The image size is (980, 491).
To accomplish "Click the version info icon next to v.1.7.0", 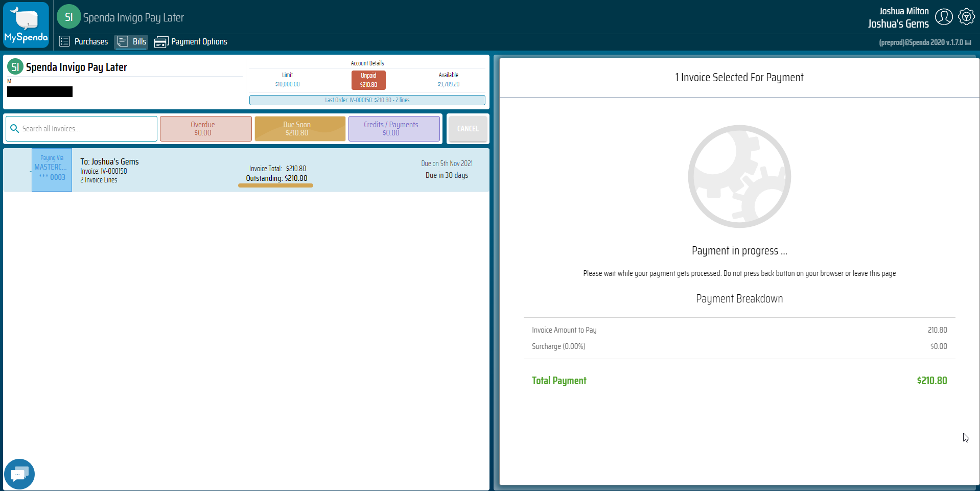I will click(968, 42).
